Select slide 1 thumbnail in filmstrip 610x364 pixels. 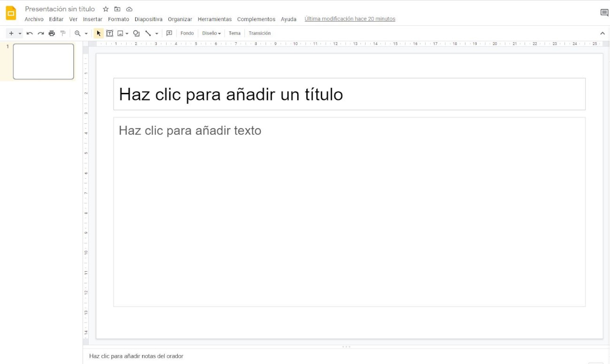point(43,61)
